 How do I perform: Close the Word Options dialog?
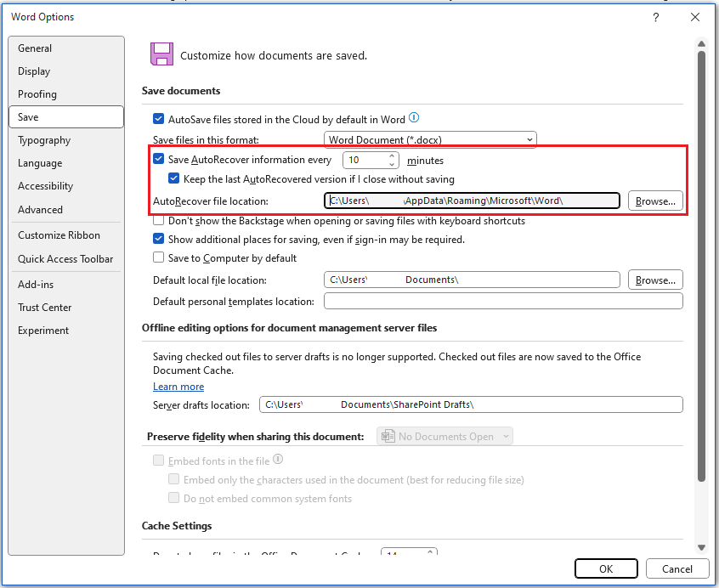pos(695,17)
